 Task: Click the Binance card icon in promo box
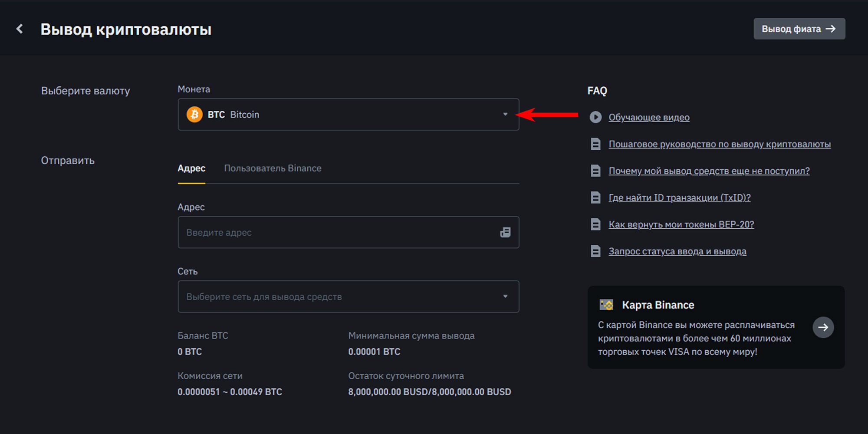pyautogui.click(x=606, y=305)
